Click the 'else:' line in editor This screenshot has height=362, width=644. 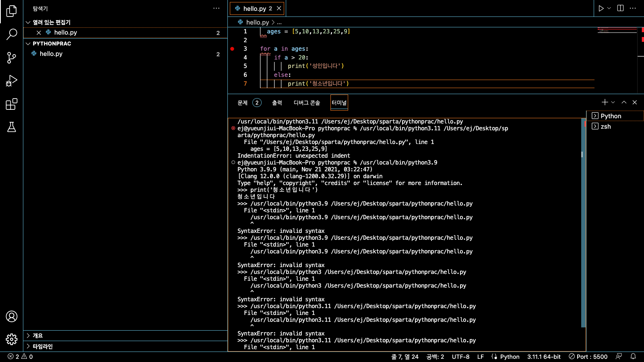click(x=282, y=75)
